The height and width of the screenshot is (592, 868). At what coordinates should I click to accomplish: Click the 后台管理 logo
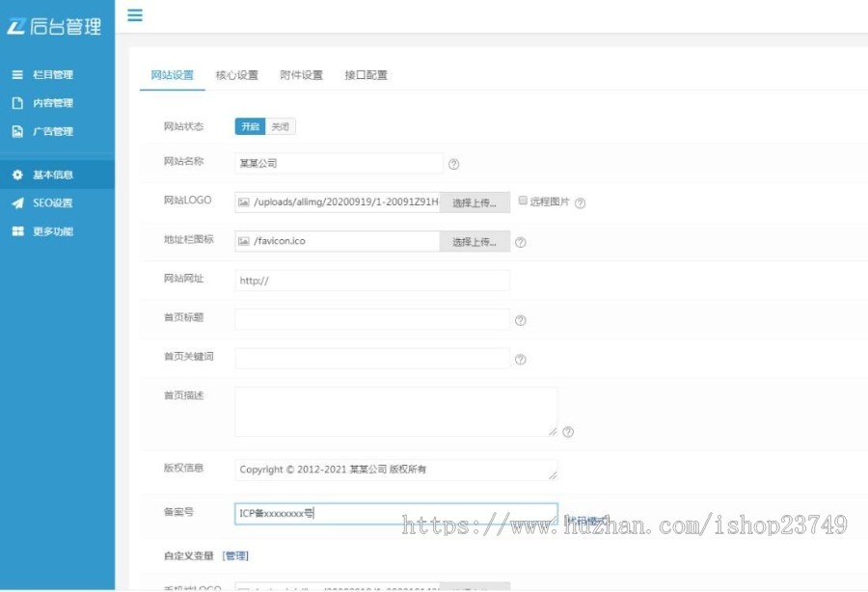pos(54,26)
